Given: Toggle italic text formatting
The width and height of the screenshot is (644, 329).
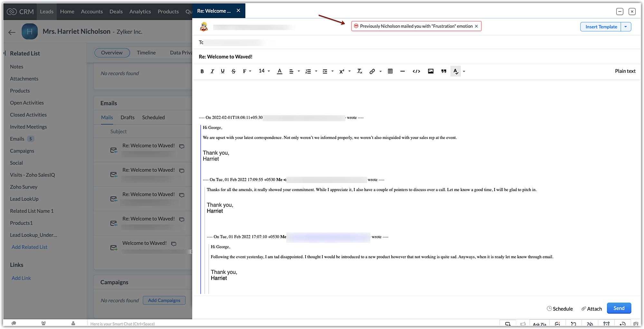Looking at the screenshot, I should 212,71.
